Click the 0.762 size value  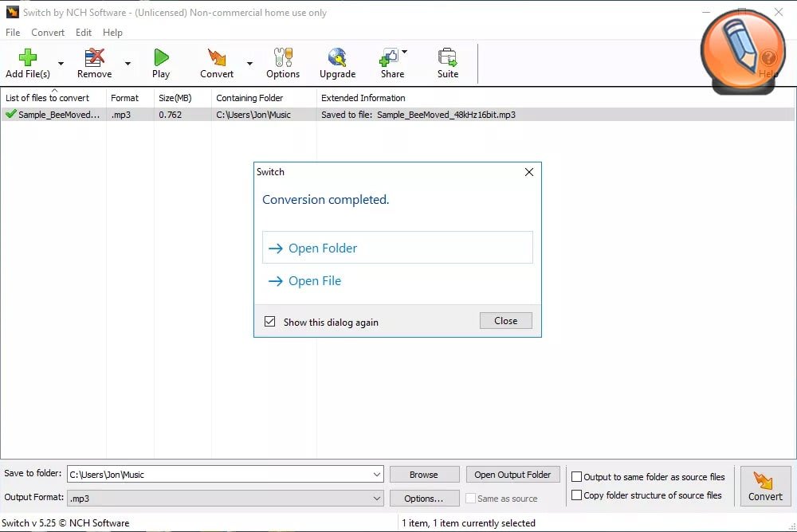[170, 115]
